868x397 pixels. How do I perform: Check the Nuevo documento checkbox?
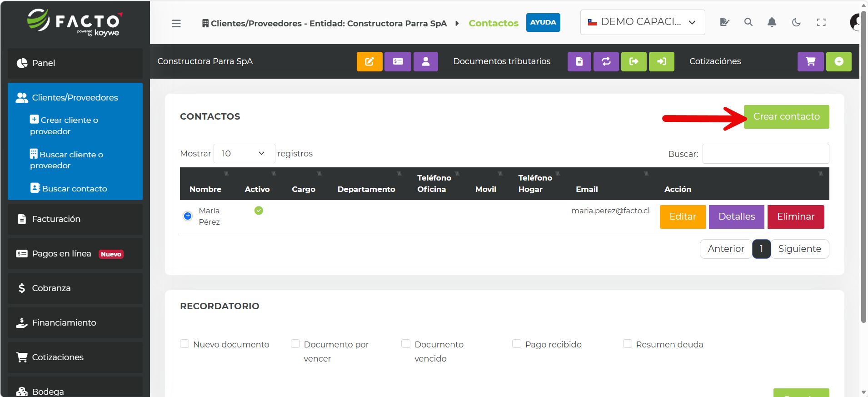[185, 344]
